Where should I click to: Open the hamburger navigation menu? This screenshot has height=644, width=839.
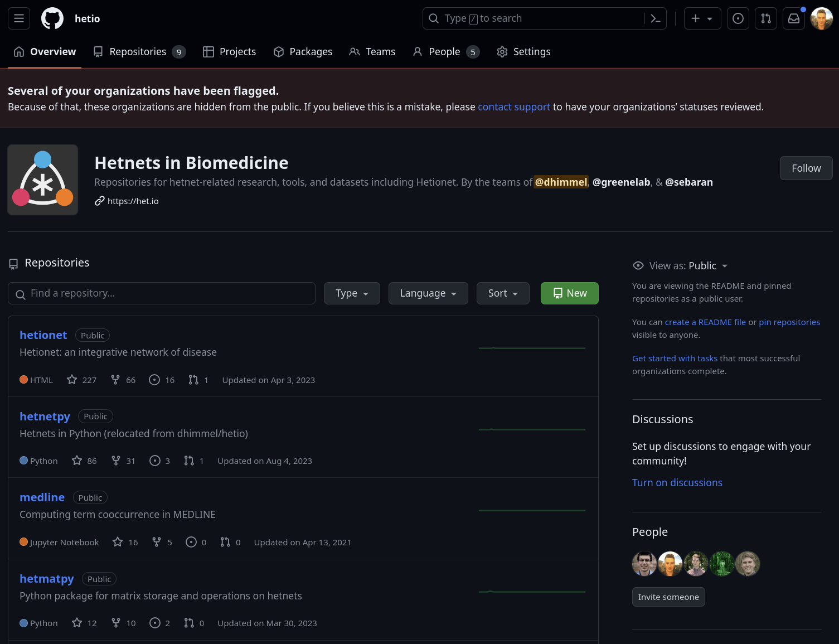click(x=19, y=18)
